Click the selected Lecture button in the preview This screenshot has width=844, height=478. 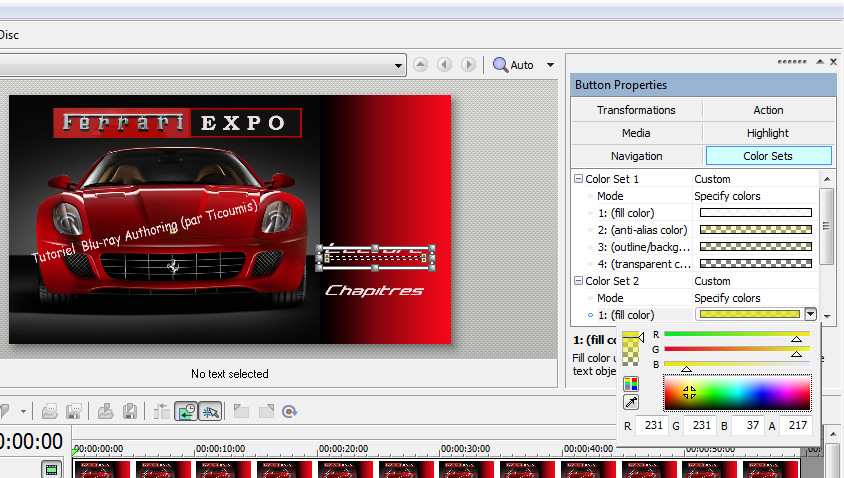click(375, 257)
